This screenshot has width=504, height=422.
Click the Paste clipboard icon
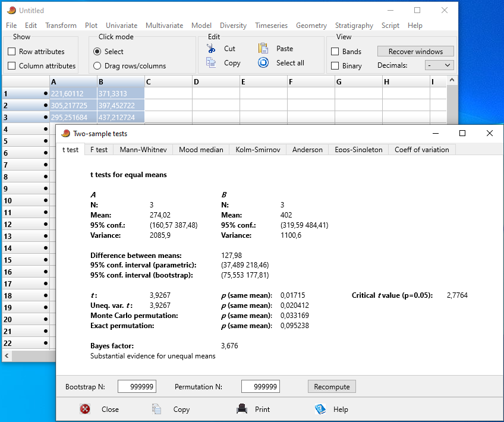(263, 48)
